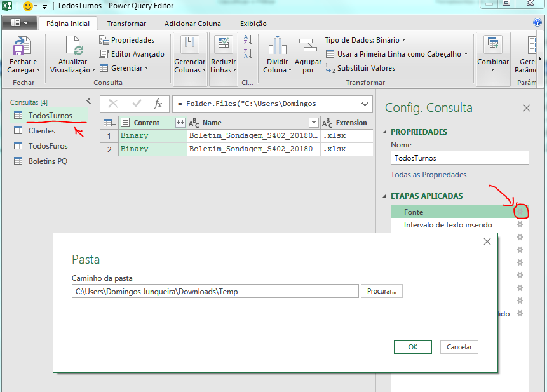This screenshot has width=547, height=392.
Task: Click the Dividir Coluna icon
Action: [x=278, y=45]
